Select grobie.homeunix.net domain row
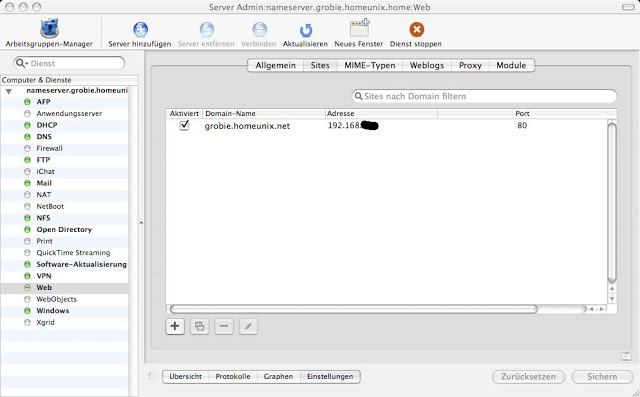 tap(247, 126)
